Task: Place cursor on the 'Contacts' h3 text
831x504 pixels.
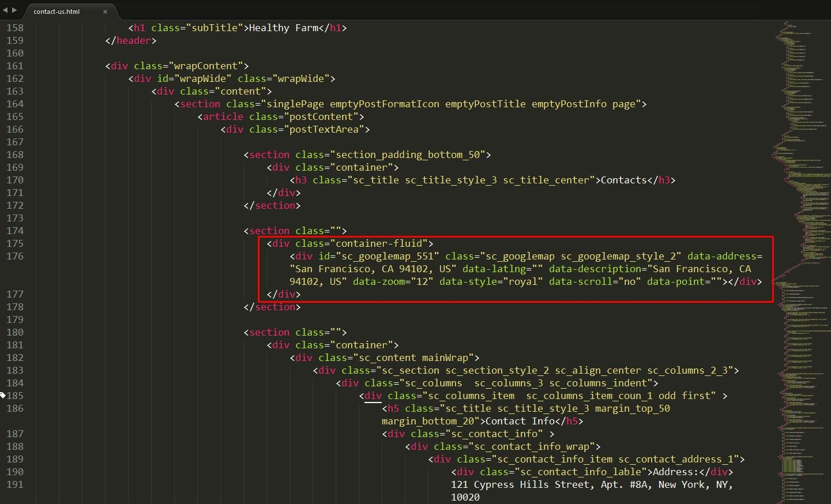Action: pyautogui.click(x=623, y=180)
